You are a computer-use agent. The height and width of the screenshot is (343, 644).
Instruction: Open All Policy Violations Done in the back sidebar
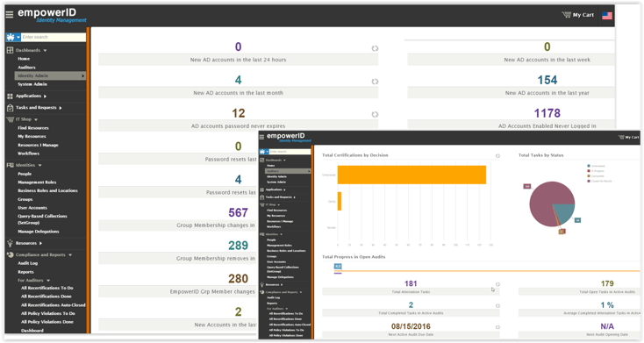click(x=47, y=322)
